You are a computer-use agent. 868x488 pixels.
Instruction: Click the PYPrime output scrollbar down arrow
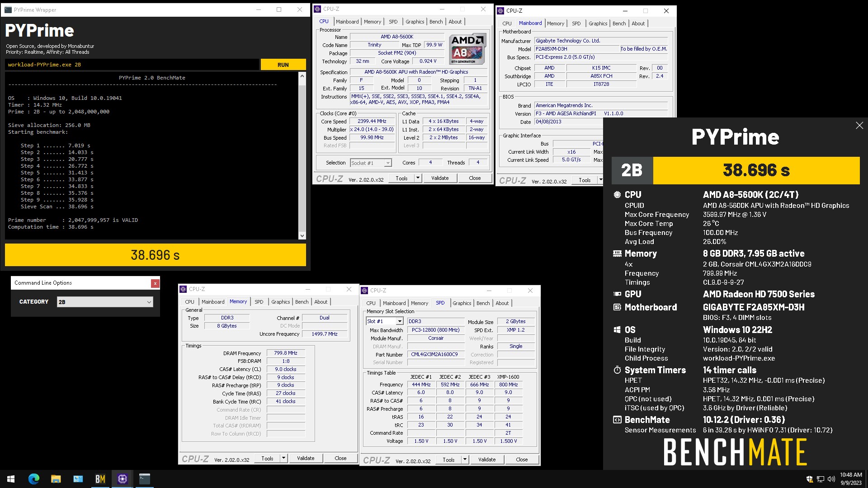coord(302,235)
